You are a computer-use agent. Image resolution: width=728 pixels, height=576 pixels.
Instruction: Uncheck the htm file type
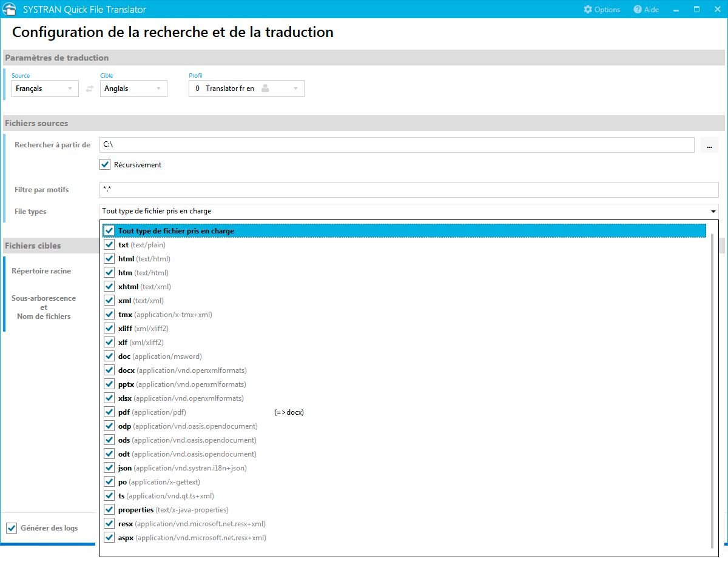[x=109, y=273]
